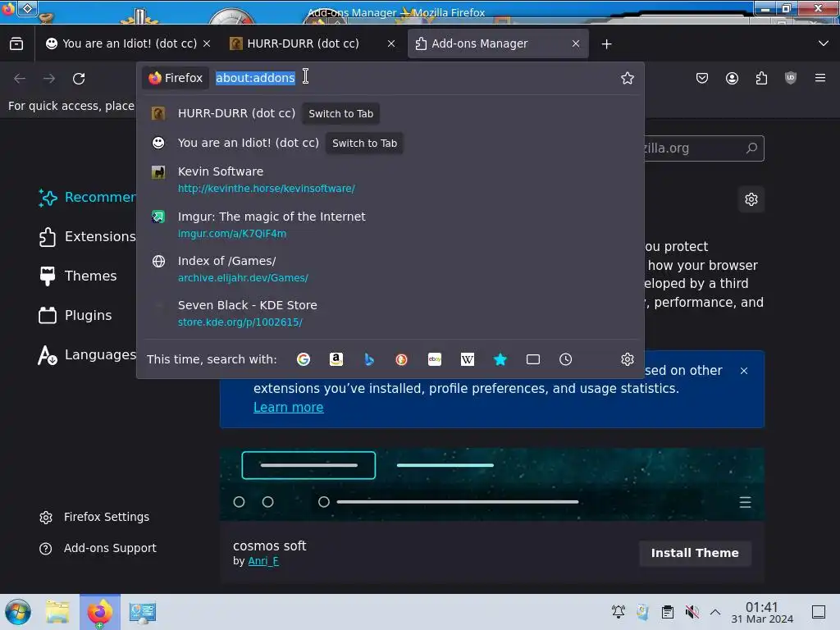Viewport: 840px width, 630px height.
Task: Dismiss the personalization notice banner
Action: pyautogui.click(x=743, y=371)
